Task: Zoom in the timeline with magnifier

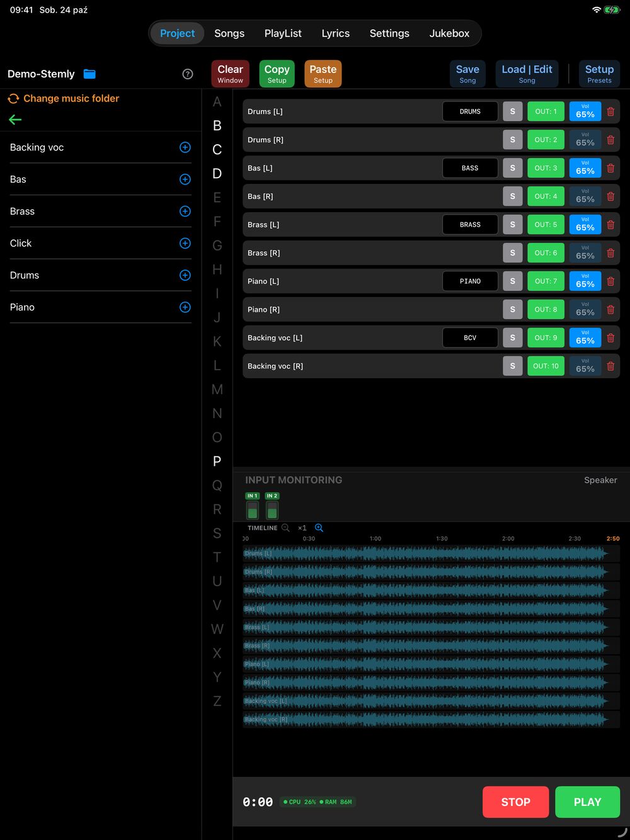Action: point(319,528)
